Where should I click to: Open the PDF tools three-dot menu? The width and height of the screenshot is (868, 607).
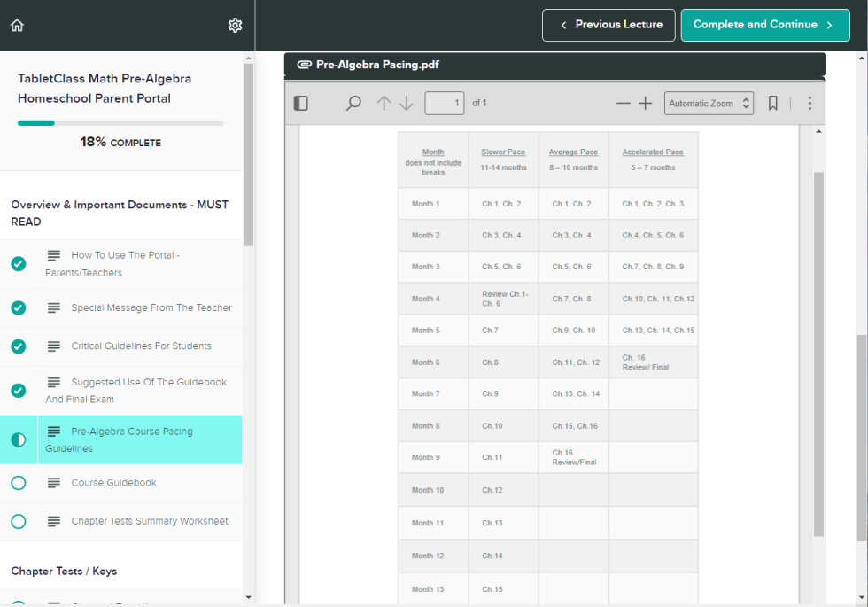(810, 104)
